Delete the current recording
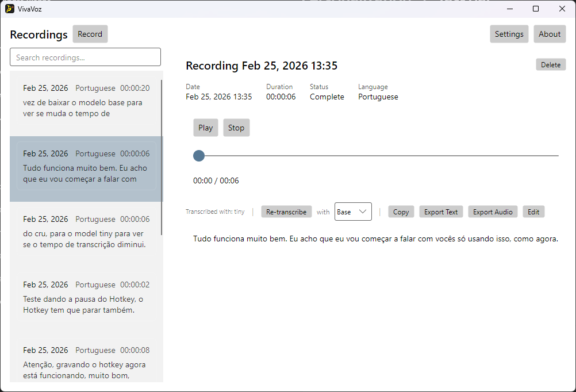The width and height of the screenshot is (576, 392). [x=550, y=64]
